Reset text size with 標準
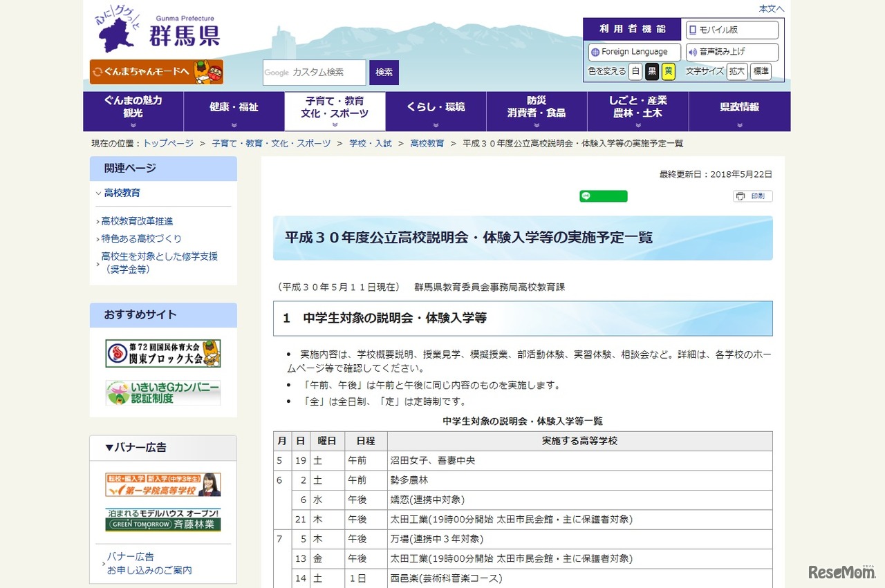Viewport: 885px width, 588px height. (761, 71)
